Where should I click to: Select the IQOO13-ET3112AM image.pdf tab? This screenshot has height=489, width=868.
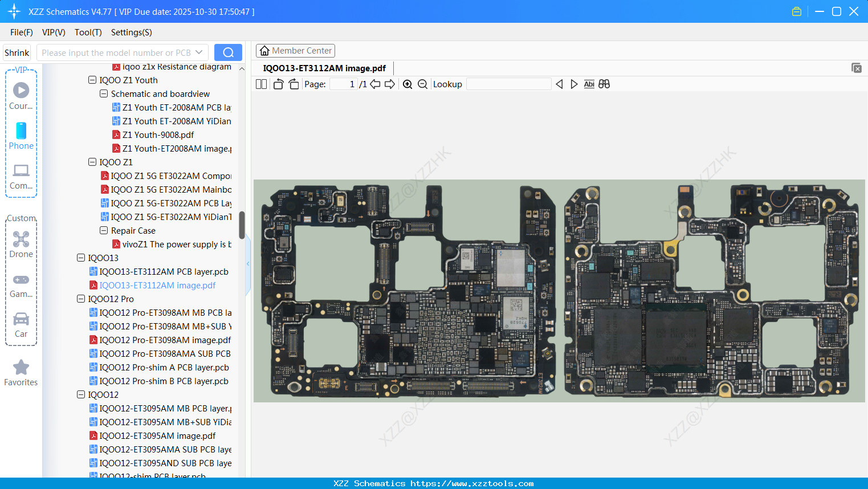pos(324,68)
